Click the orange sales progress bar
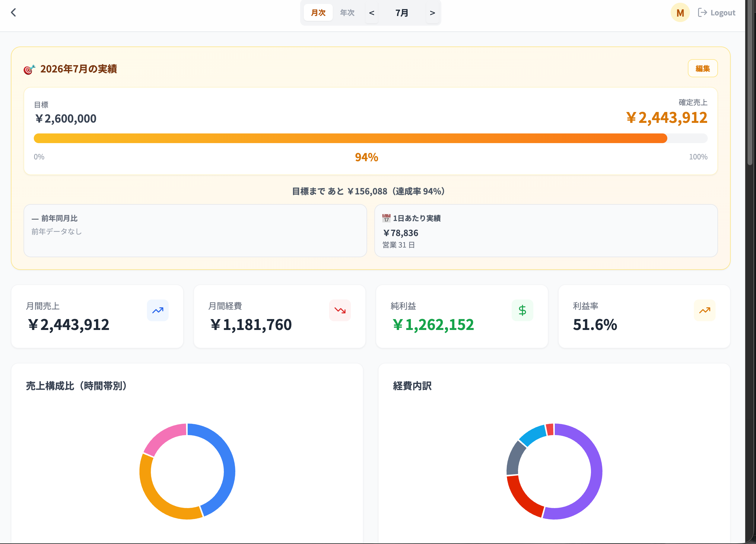The image size is (756, 544). 350,138
